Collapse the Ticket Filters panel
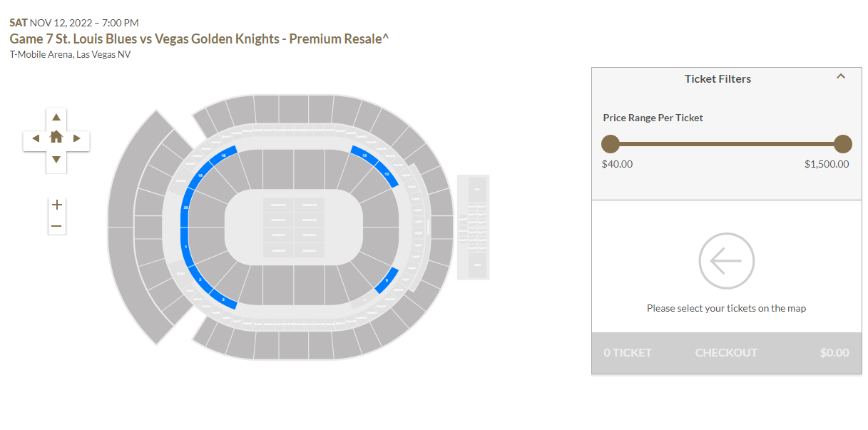Screen dimensions: 868x430 tap(841, 77)
